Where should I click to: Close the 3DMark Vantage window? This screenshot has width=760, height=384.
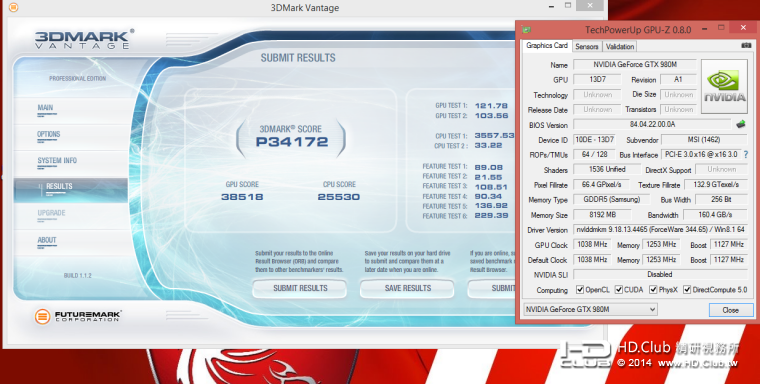(589, 5)
